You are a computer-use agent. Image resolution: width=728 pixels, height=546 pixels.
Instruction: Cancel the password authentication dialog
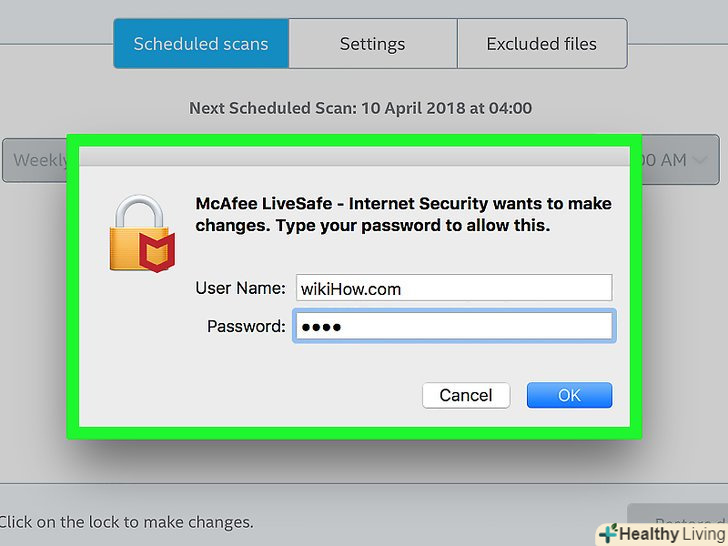tap(465, 395)
